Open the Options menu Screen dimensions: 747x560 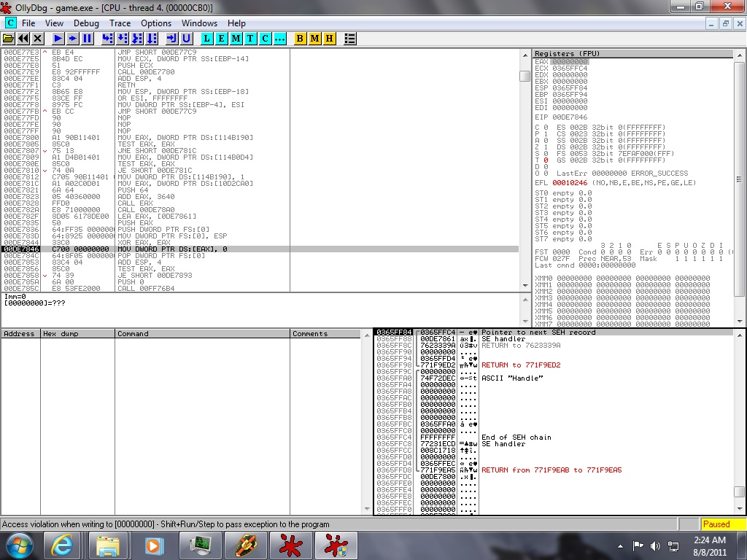(x=156, y=23)
